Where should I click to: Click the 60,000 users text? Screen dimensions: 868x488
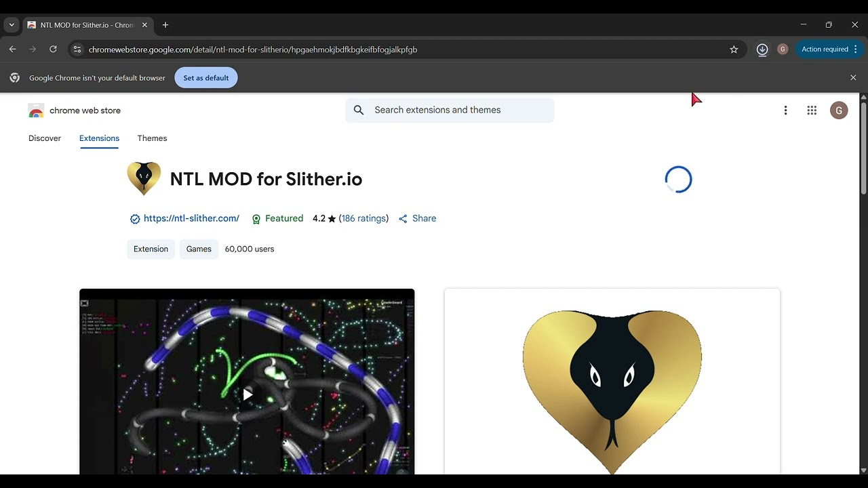tap(250, 249)
